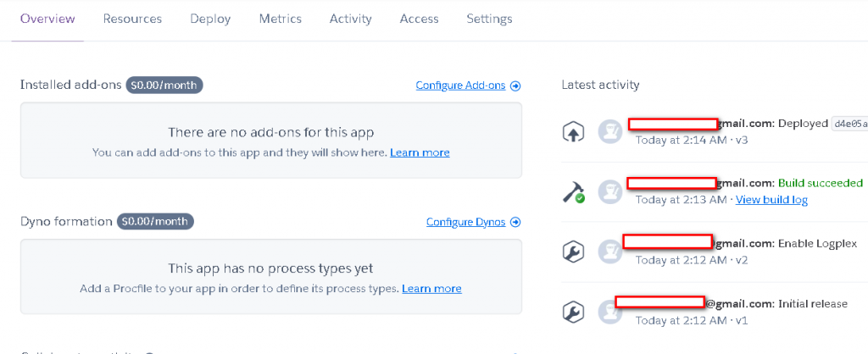Click the deploy upload icon for v3
This screenshot has width=868, height=354.
pos(574,132)
